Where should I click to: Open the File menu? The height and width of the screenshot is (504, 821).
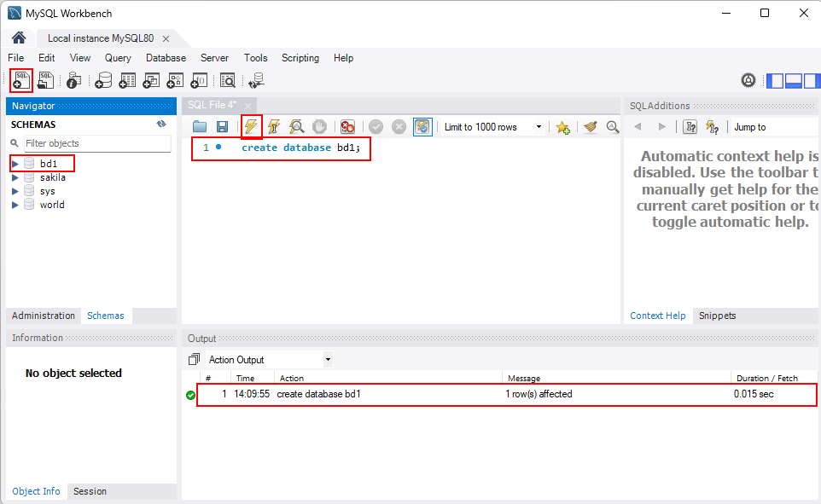[x=15, y=58]
